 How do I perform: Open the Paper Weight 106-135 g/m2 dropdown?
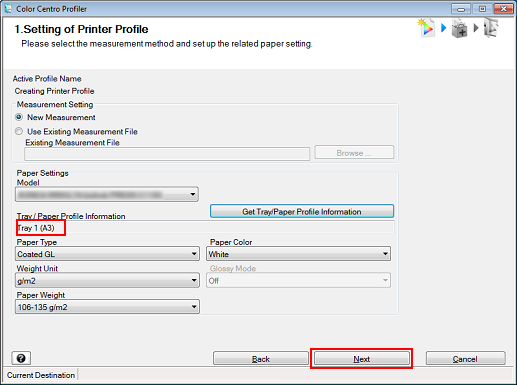point(107,307)
